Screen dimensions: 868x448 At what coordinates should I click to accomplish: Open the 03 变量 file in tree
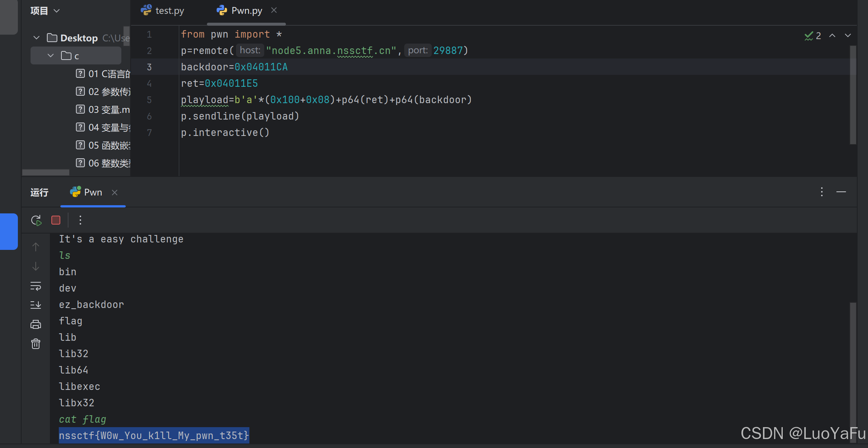[109, 109]
